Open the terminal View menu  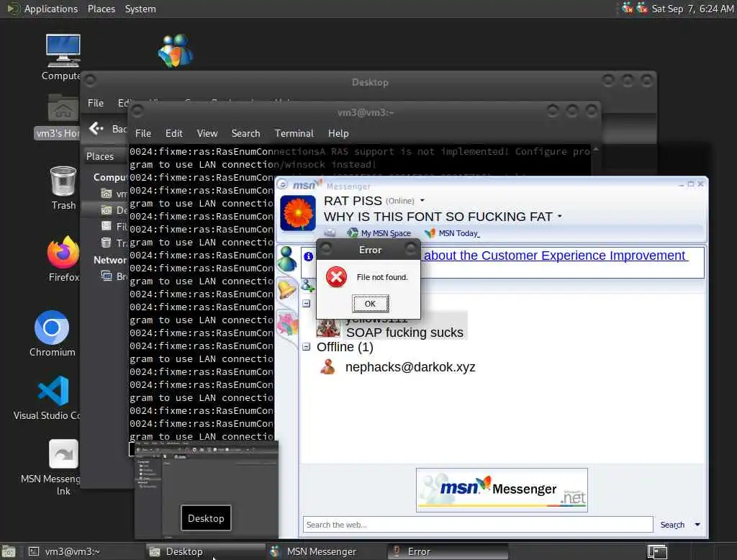207,134
